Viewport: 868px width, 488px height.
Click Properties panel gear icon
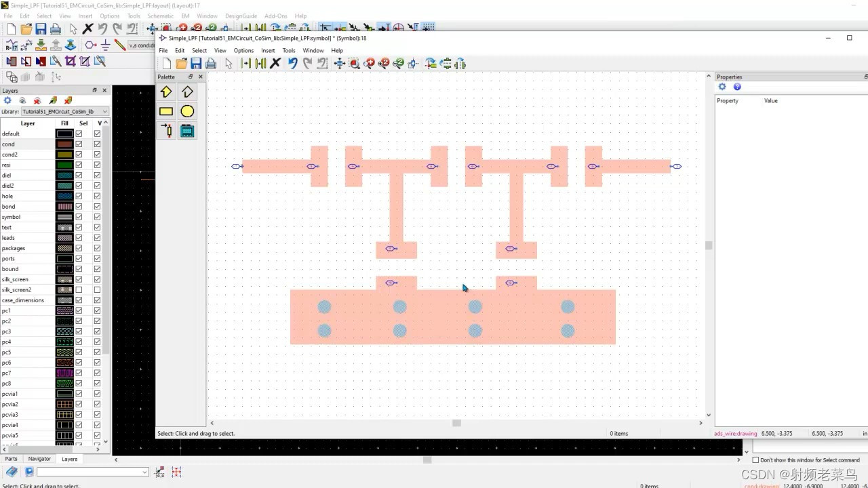click(722, 87)
